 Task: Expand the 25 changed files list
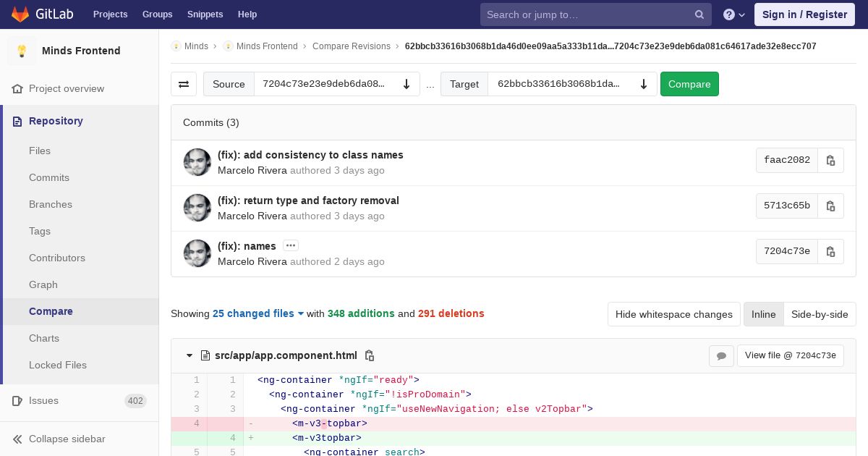258,313
